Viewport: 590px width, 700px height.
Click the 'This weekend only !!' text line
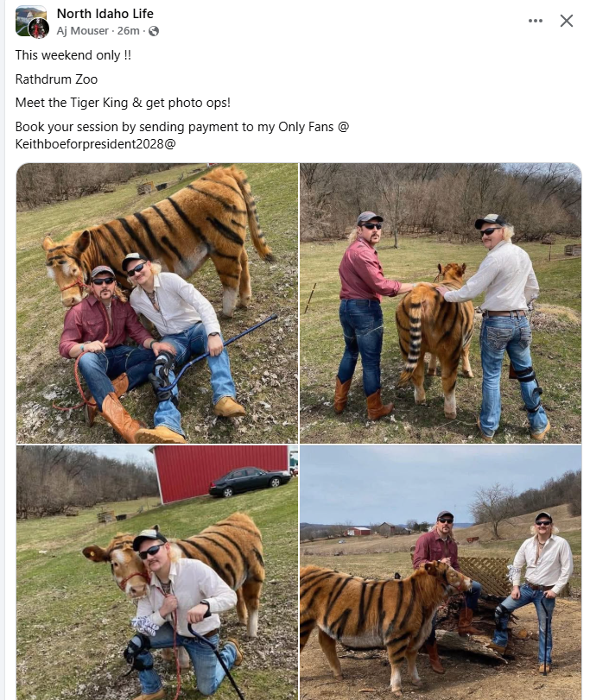(73, 55)
